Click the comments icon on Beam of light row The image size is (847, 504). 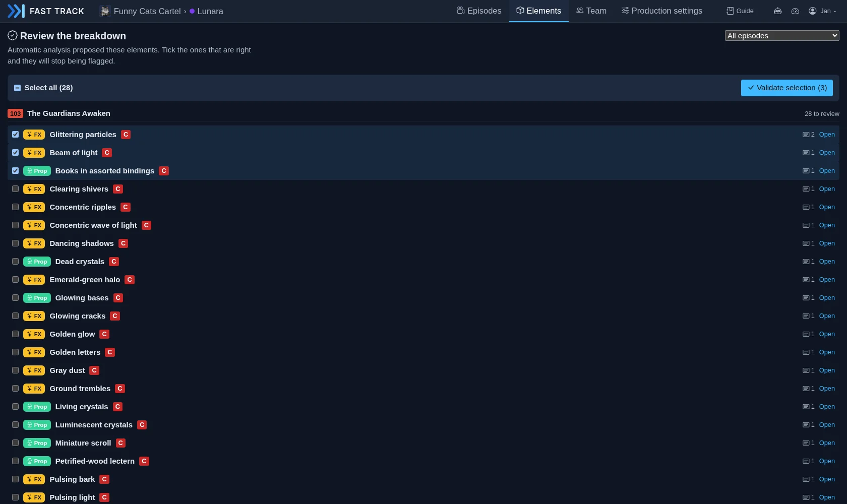[x=806, y=153]
